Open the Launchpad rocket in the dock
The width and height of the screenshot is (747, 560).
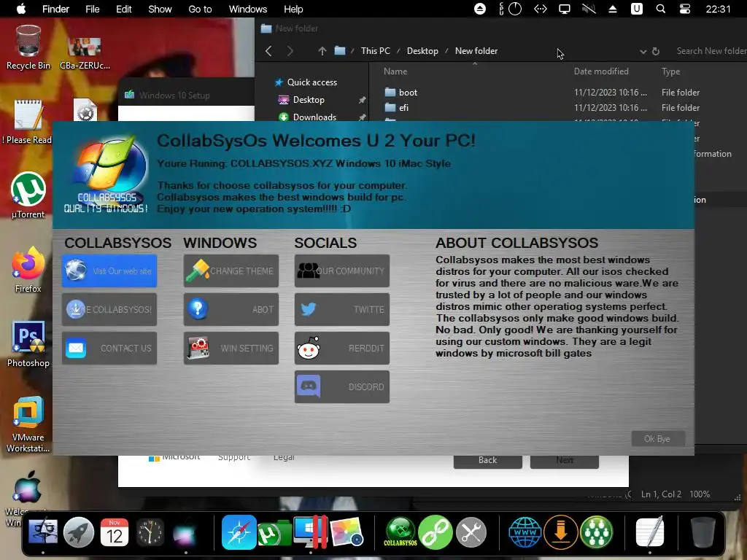(x=79, y=532)
